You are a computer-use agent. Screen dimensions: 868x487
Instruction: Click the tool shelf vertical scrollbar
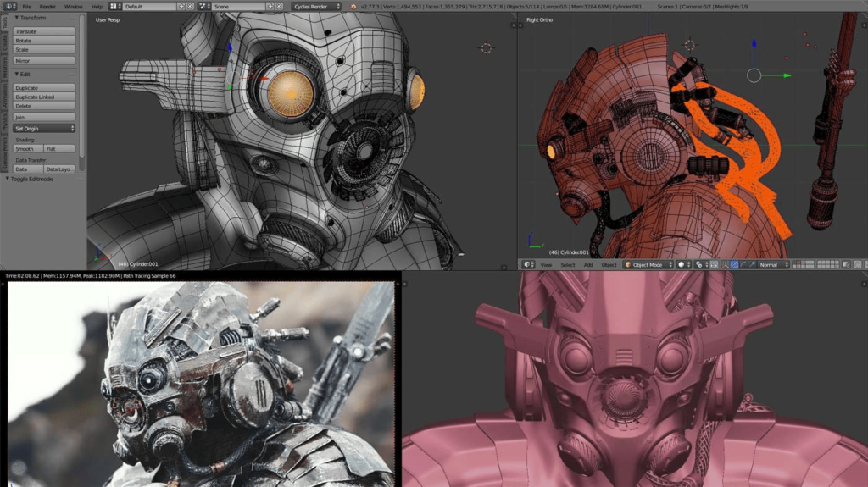point(82,93)
